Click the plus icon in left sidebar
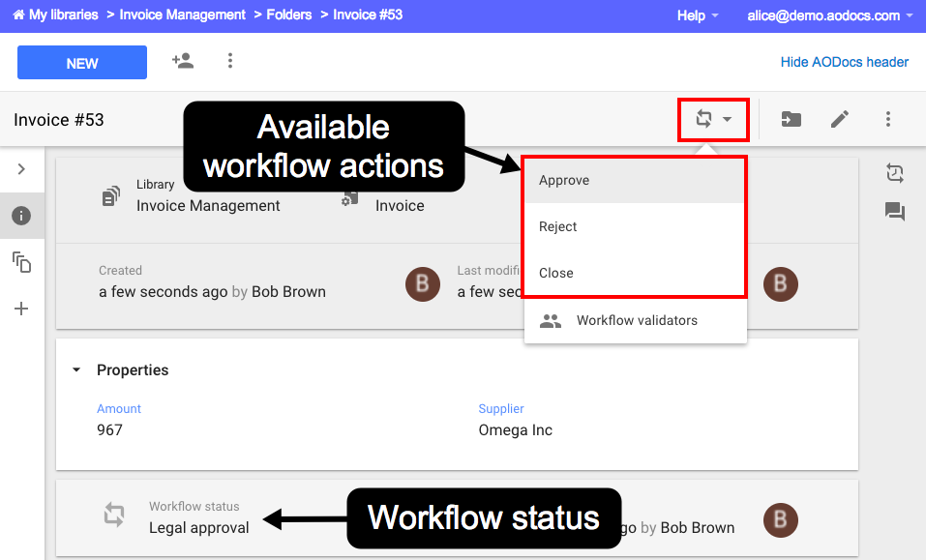Screen dimensions: 926x560 21,309
